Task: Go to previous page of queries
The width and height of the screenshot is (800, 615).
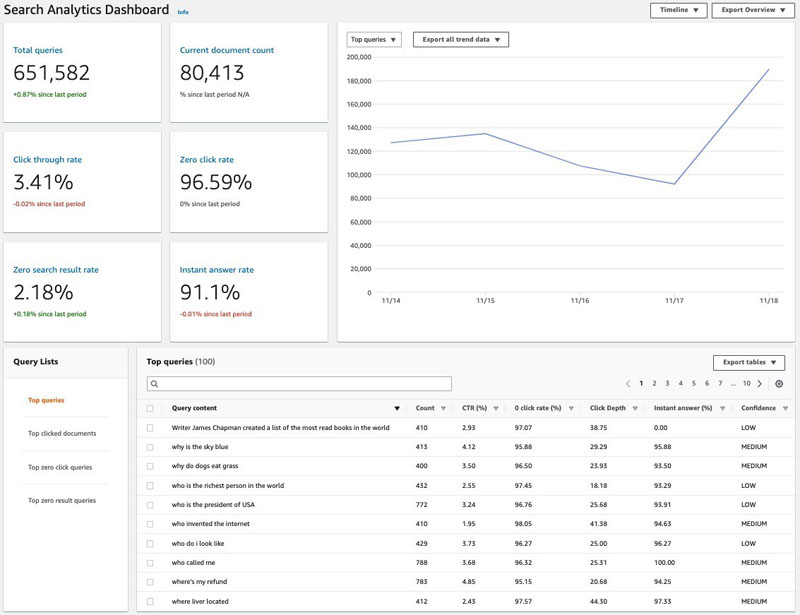Action: pyautogui.click(x=628, y=384)
